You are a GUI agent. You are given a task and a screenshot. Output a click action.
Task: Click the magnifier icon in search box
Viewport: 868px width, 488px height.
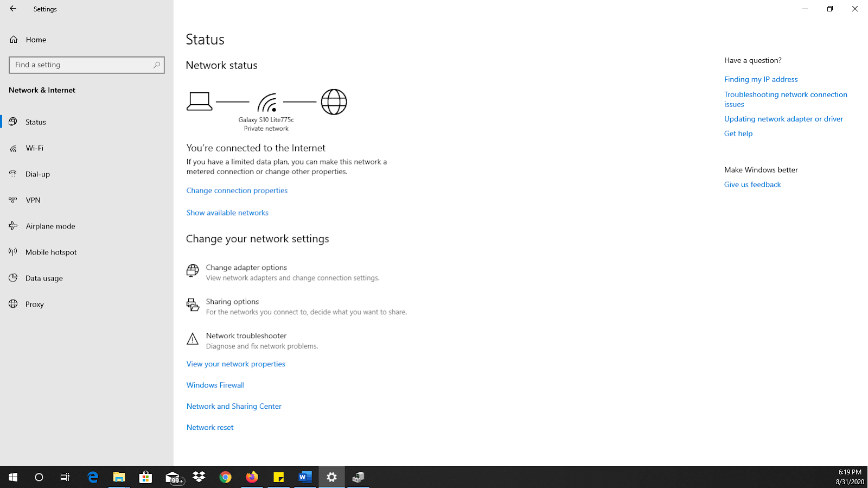157,65
